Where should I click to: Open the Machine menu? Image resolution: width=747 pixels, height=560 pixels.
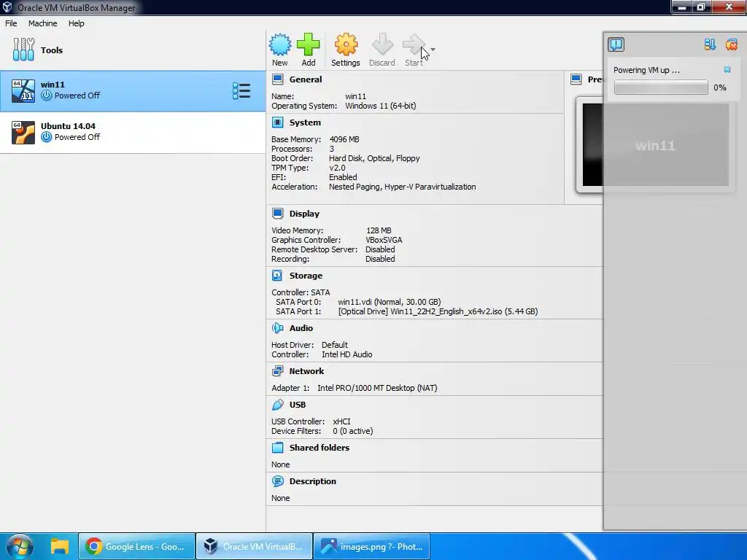coord(42,23)
